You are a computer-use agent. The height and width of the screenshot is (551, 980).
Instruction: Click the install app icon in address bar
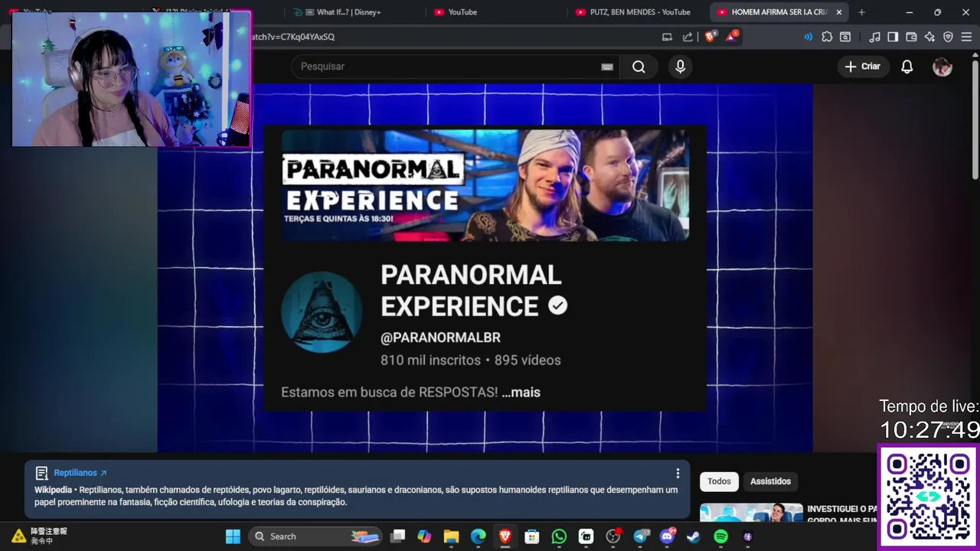[x=667, y=37]
